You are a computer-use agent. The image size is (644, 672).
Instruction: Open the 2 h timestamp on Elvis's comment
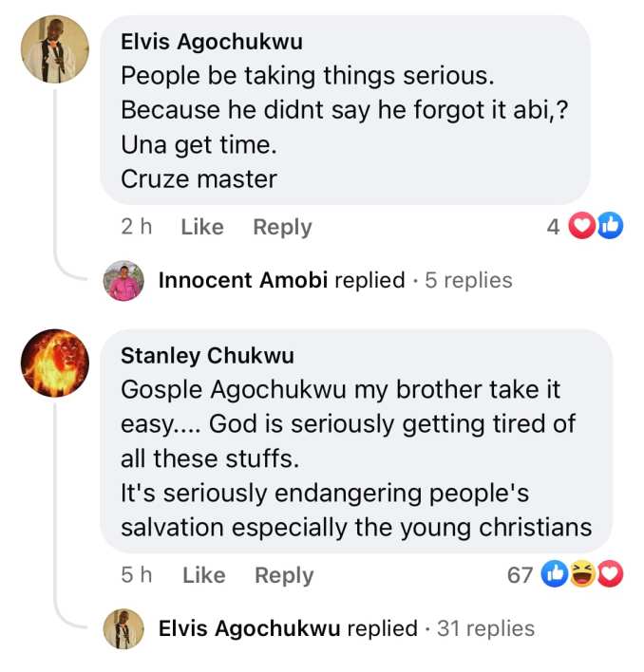(x=137, y=226)
